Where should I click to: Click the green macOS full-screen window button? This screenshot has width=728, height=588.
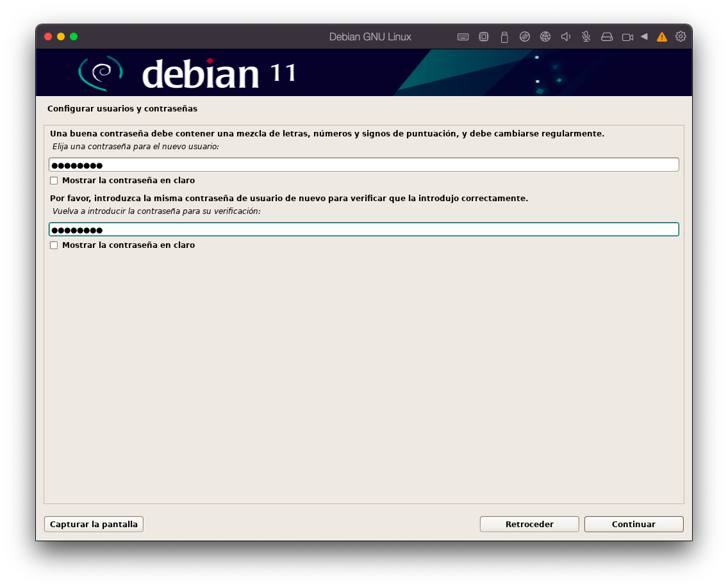[74, 37]
